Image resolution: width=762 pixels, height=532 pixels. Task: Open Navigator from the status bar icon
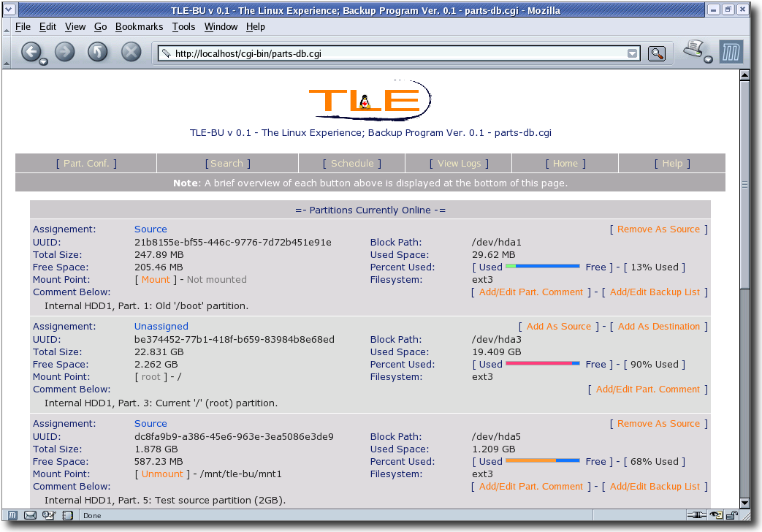[12, 515]
